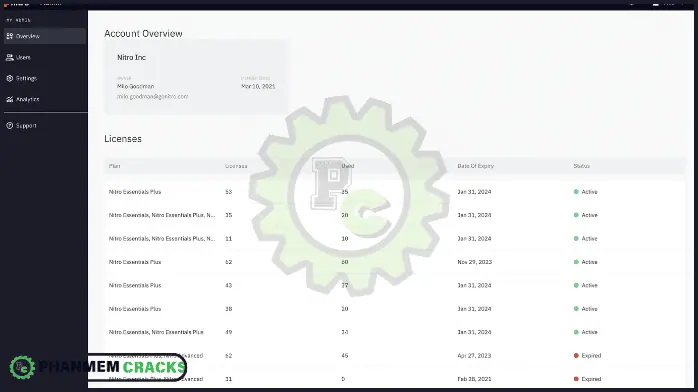Click the Licenses column header
698x392 pixels.
[236, 166]
